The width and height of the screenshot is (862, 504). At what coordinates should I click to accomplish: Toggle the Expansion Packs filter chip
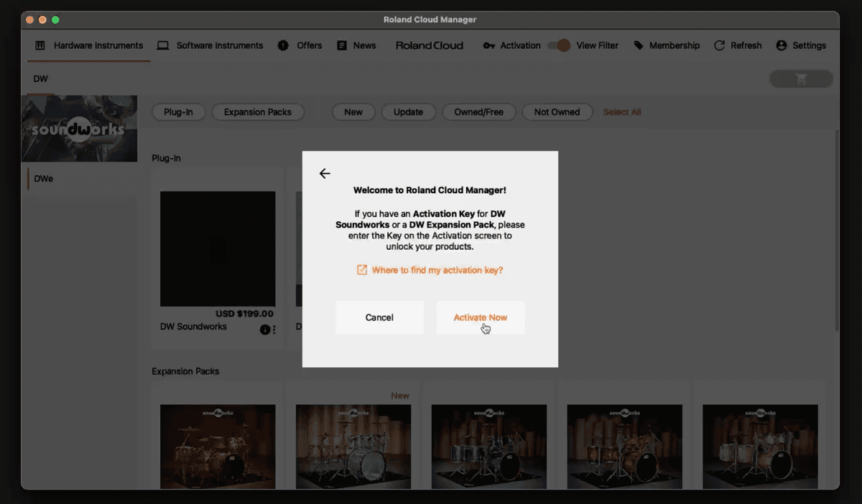click(x=258, y=112)
